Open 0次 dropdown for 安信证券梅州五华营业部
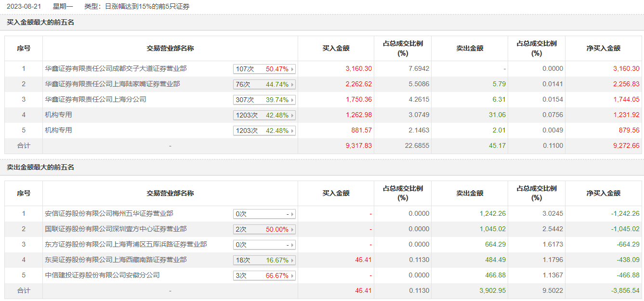Image resolution: width=644 pixels, height=301 pixels. (264, 214)
